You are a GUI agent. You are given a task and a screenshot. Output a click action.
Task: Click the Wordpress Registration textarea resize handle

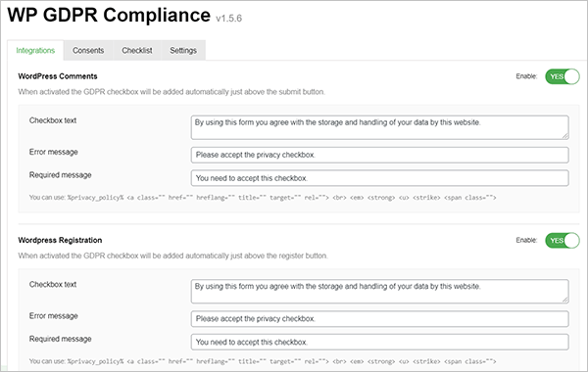click(x=565, y=300)
